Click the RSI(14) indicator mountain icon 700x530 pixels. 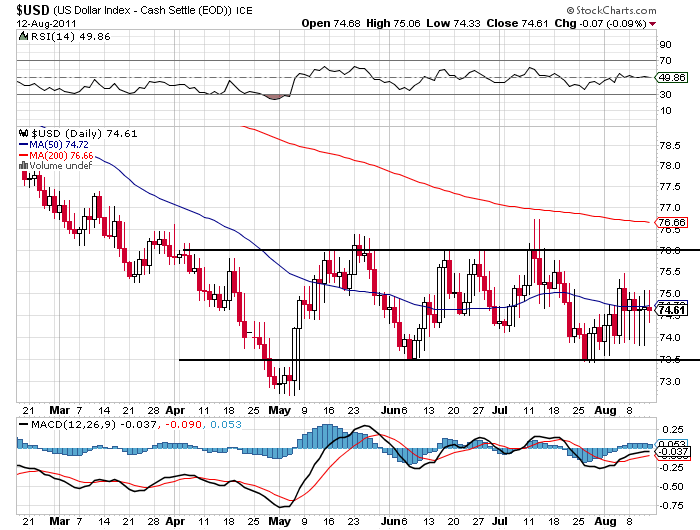tap(23, 34)
